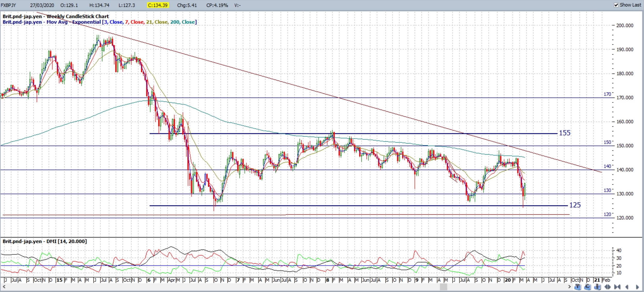
Task: Click the date 27/03/2020 in header
Action: pos(42,5)
